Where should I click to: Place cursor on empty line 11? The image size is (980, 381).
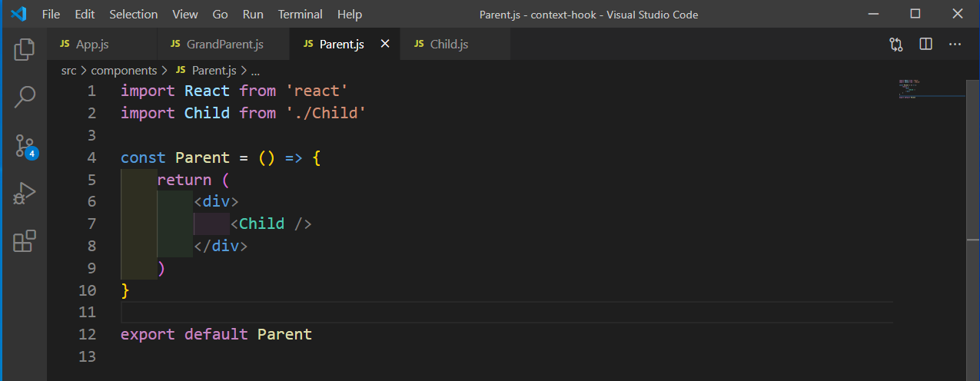coord(507,312)
